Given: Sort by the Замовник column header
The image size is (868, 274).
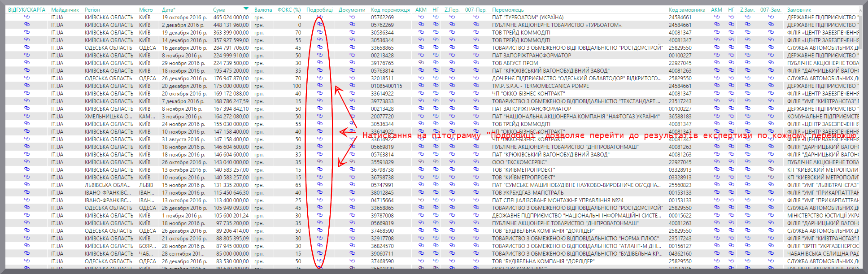Looking at the screenshot, I should pyautogui.click(x=799, y=9).
